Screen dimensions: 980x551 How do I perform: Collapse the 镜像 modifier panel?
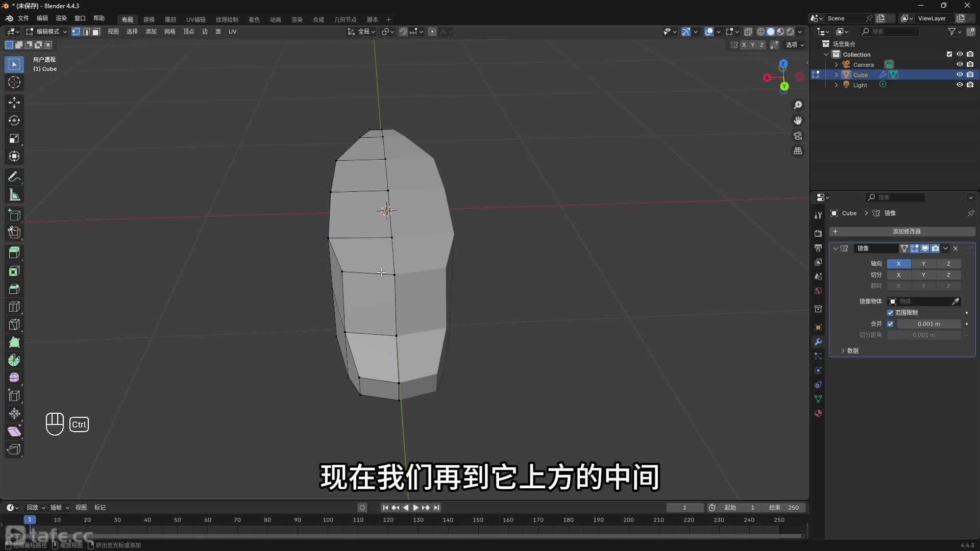(x=836, y=248)
